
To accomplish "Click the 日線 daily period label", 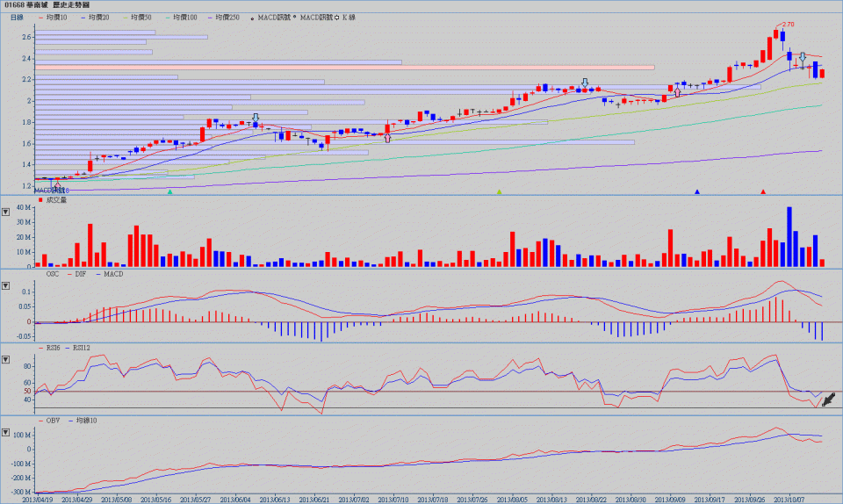I will coord(17,17).
